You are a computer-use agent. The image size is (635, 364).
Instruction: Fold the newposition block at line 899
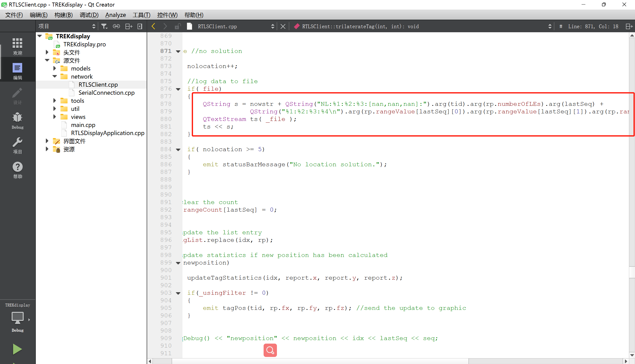pyautogui.click(x=178, y=263)
